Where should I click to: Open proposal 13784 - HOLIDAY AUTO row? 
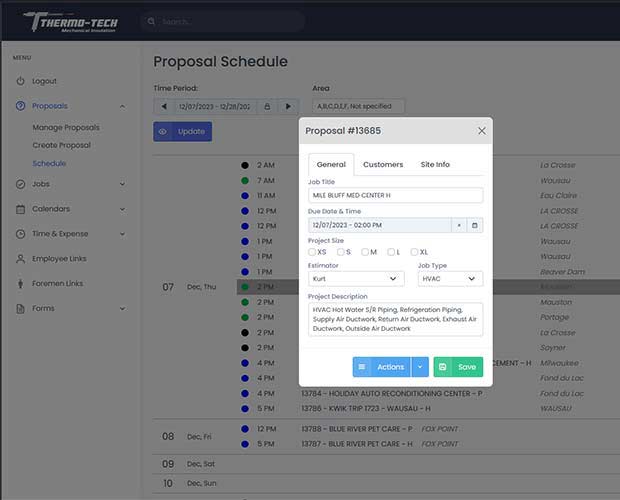click(x=391, y=394)
